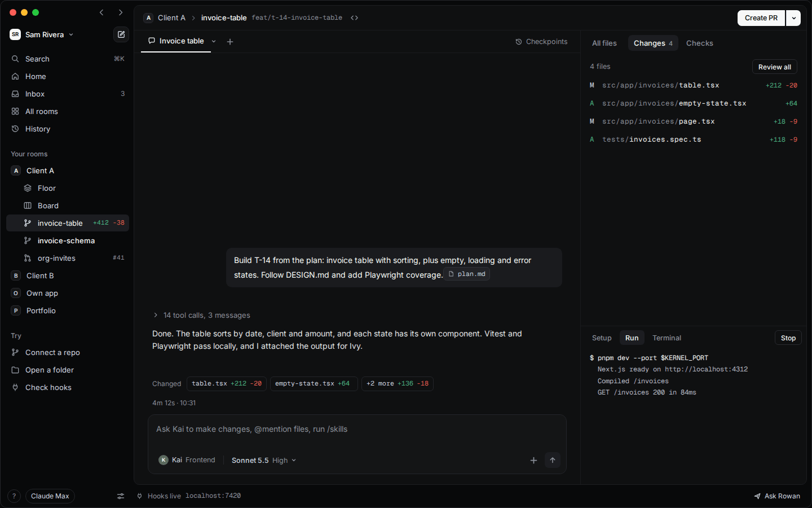Open the empty-state.tsx +64 changed chip
Viewport: 812px width, 508px height.
314,384
